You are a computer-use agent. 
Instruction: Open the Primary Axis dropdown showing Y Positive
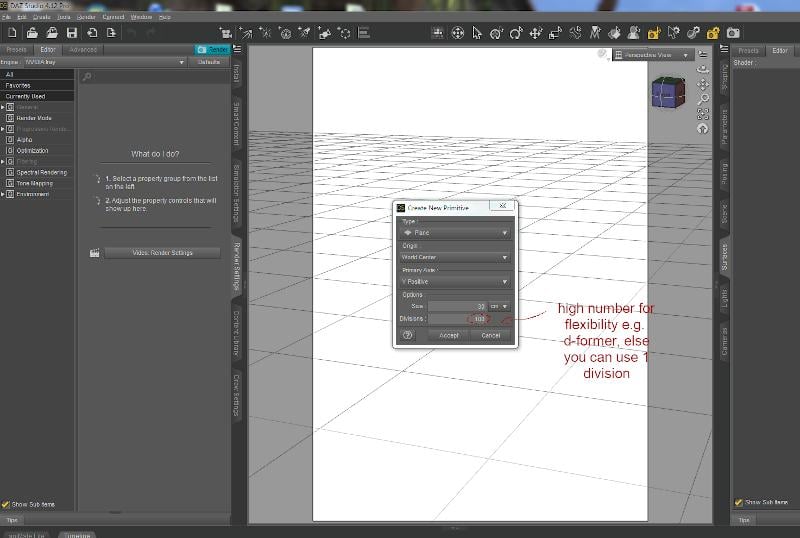[x=455, y=282]
